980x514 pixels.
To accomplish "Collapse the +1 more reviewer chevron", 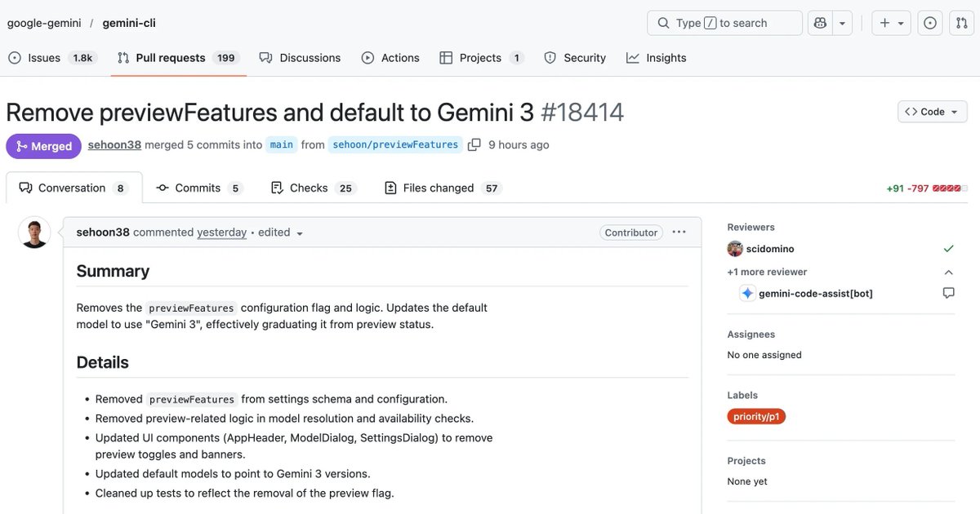I will [948, 272].
